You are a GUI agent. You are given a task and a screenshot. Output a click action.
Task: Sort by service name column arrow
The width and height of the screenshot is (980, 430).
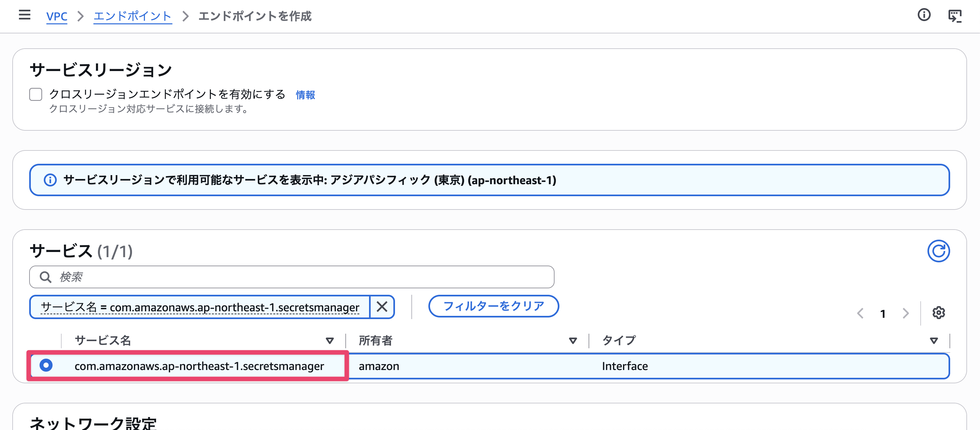coord(329,340)
